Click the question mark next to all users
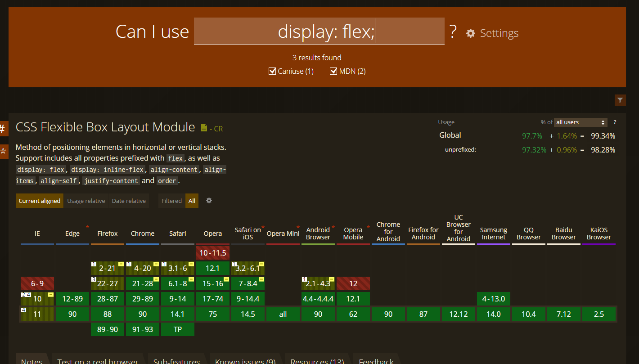639x364 pixels. pos(615,122)
